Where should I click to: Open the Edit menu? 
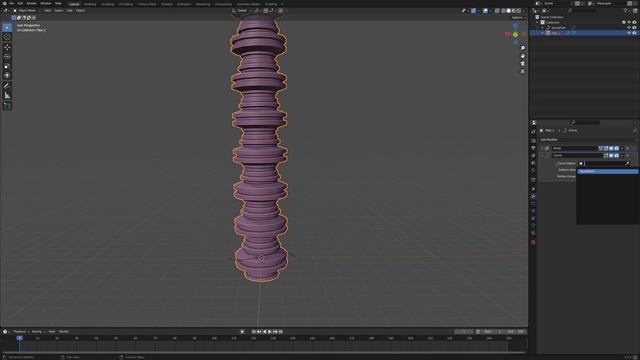(20, 3)
